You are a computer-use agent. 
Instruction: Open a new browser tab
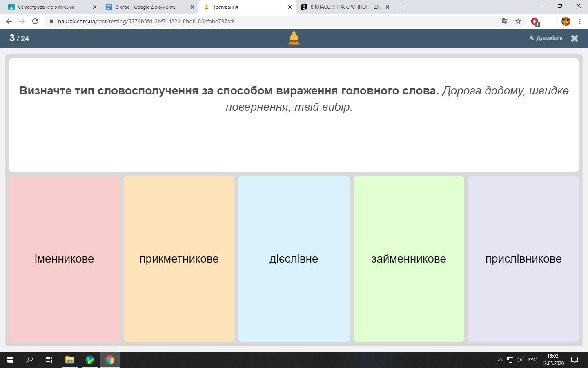[x=403, y=7]
